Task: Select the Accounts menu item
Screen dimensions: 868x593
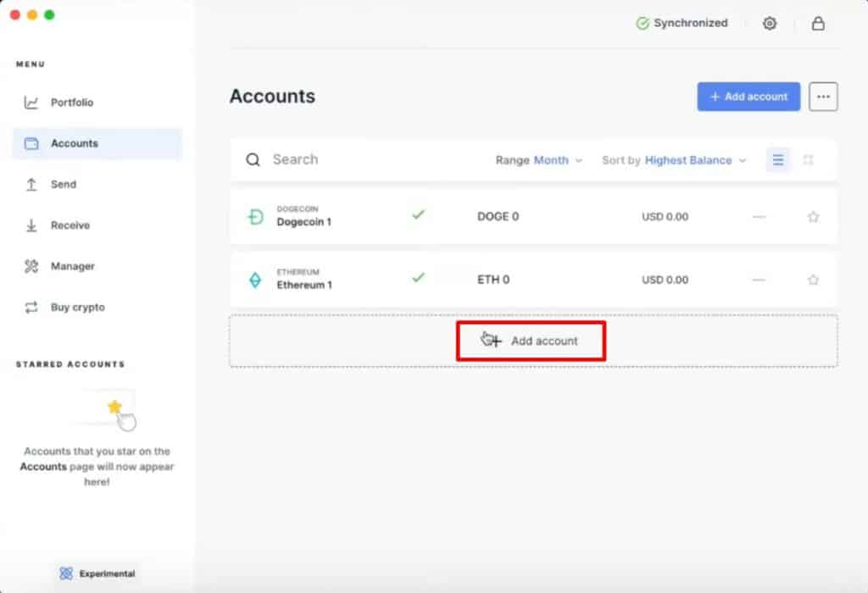Action: [75, 143]
